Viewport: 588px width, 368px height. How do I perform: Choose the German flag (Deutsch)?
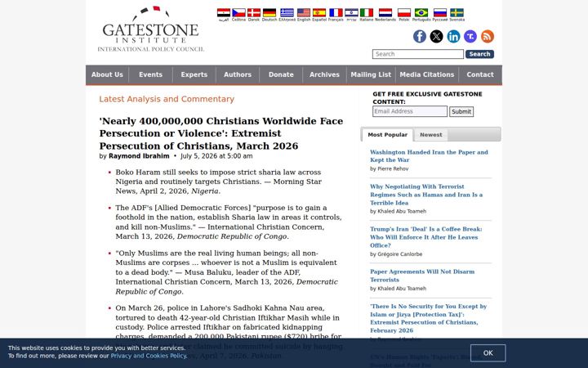tap(269, 13)
